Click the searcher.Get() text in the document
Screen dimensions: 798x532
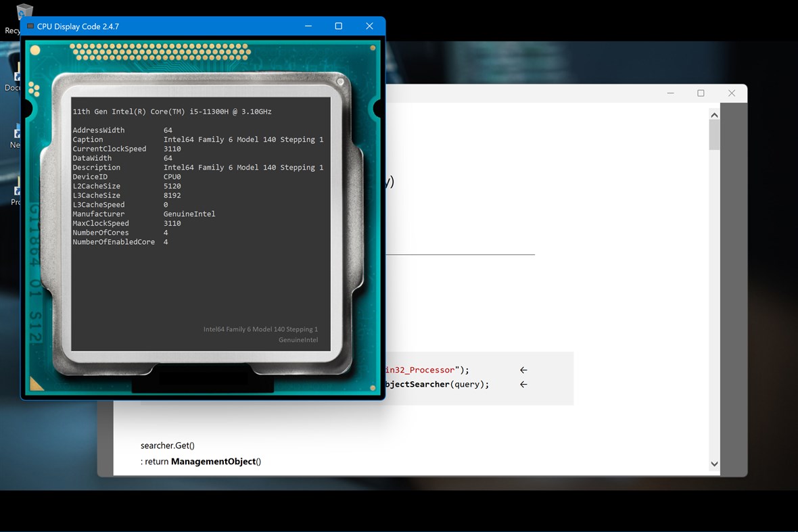pos(167,445)
